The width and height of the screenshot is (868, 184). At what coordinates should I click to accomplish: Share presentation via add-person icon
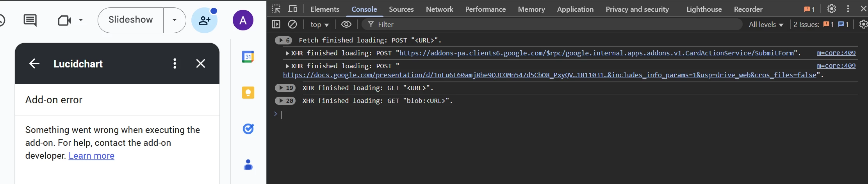[204, 20]
